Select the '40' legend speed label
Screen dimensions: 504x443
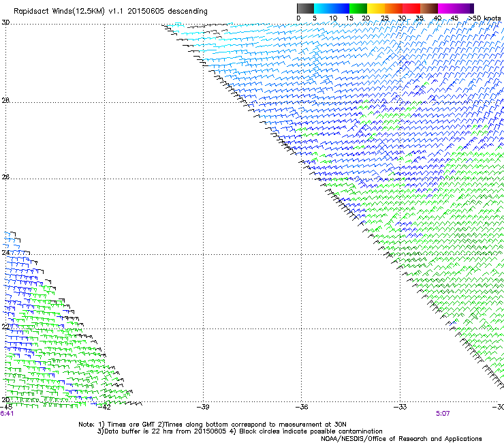[x=437, y=18]
